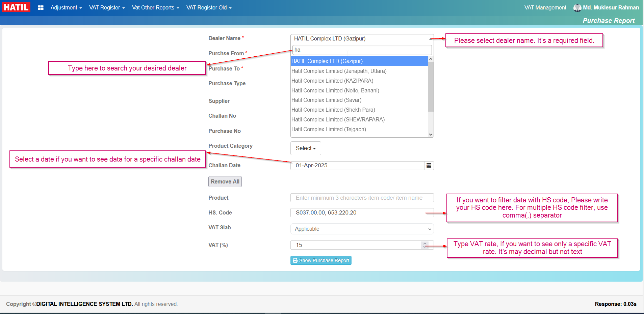Open the Adjustment menu
The height and width of the screenshot is (314, 644).
tap(66, 8)
